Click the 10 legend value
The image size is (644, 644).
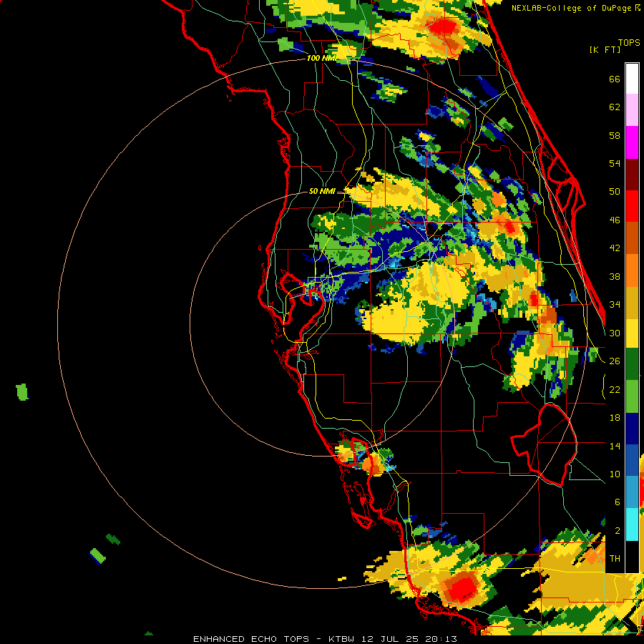coord(615,474)
